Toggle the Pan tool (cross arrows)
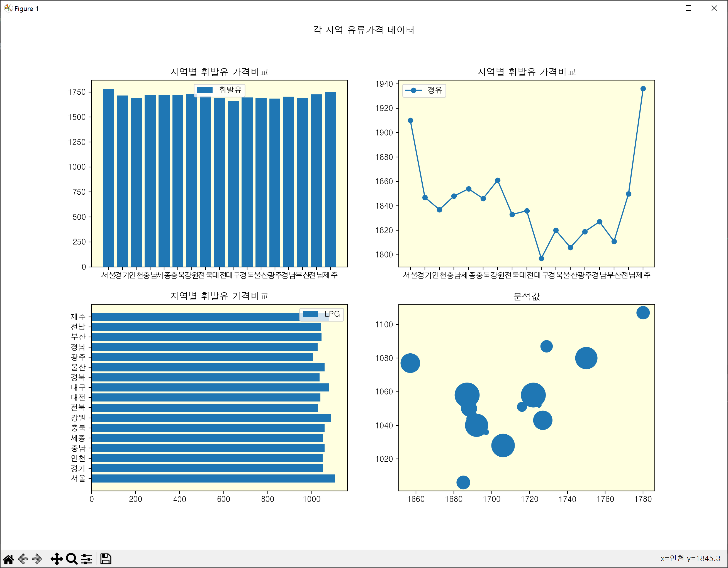Image resolution: width=728 pixels, height=568 pixels. [x=57, y=559]
